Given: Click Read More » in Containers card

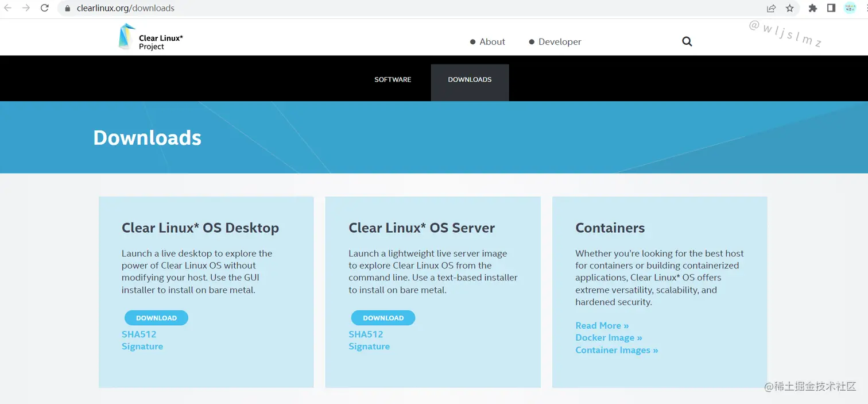Looking at the screenshot, I should click(x=602, y=326).
